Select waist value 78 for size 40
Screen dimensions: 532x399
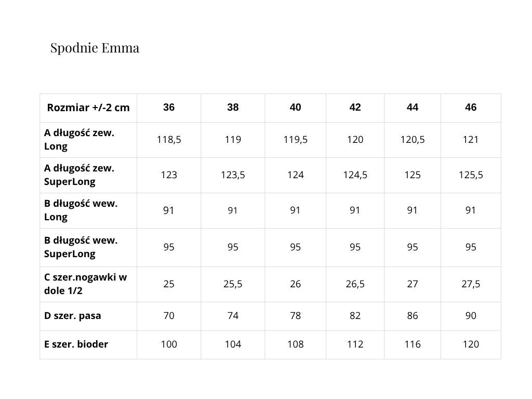click(x=295, y=316)
